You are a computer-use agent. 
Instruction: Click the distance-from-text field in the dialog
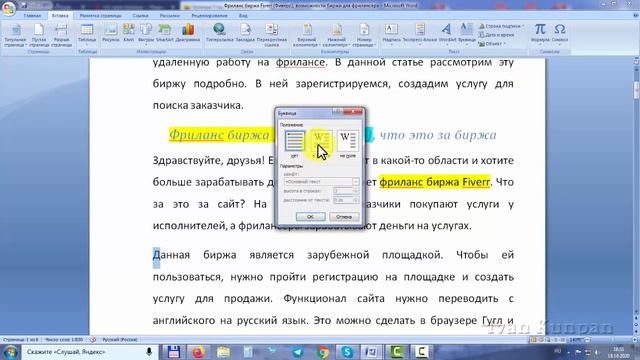pos(346,200)
